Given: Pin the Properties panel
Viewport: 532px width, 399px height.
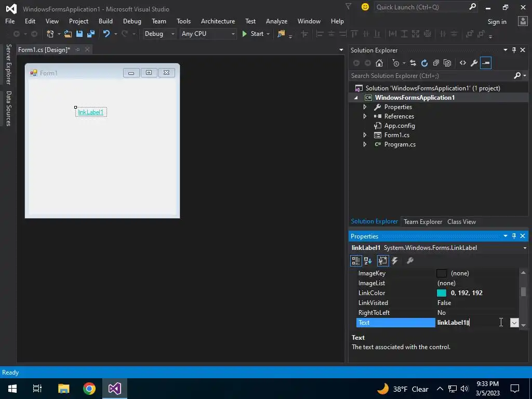Looking at the screenshot, I should [x=514, y=236].
